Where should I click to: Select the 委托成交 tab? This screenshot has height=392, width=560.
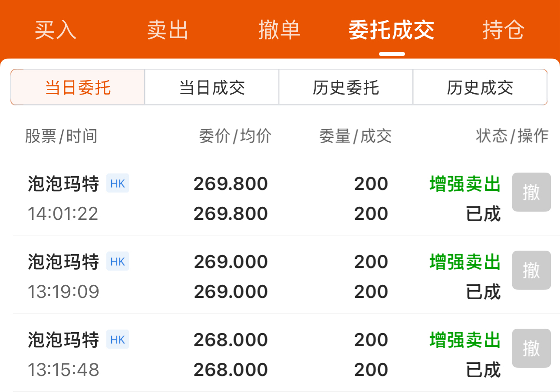tap(391, 30)
